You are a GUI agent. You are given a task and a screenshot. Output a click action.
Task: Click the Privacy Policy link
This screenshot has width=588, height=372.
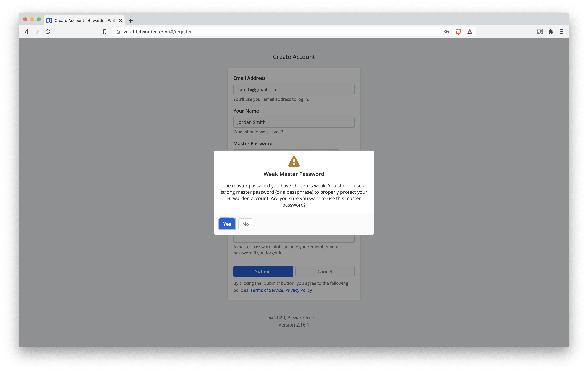[299, 290]
